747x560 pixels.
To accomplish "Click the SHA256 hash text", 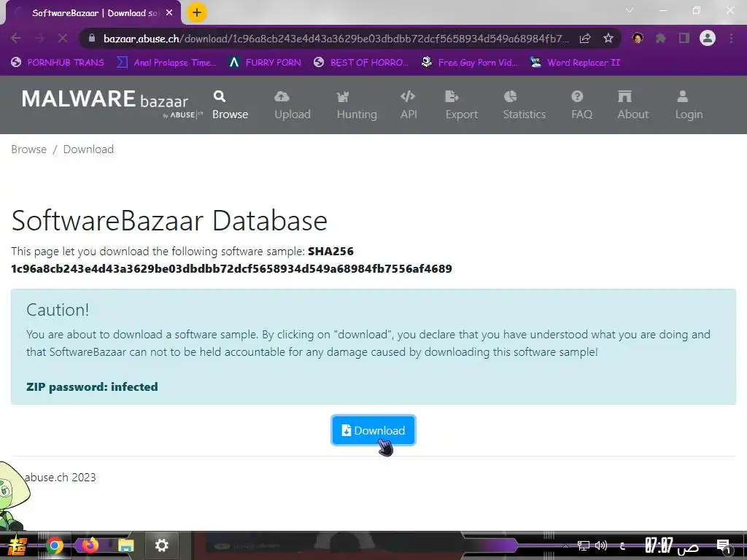I will [231, 268].
